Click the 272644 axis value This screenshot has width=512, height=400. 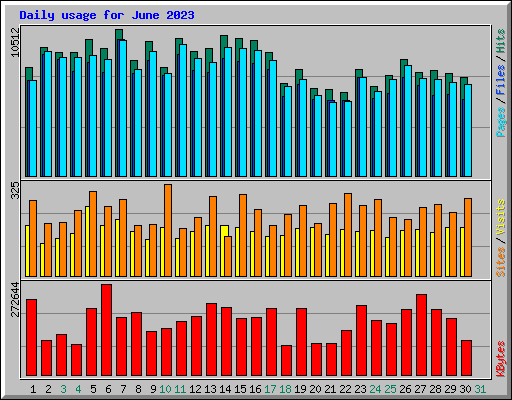pos(15,299)
